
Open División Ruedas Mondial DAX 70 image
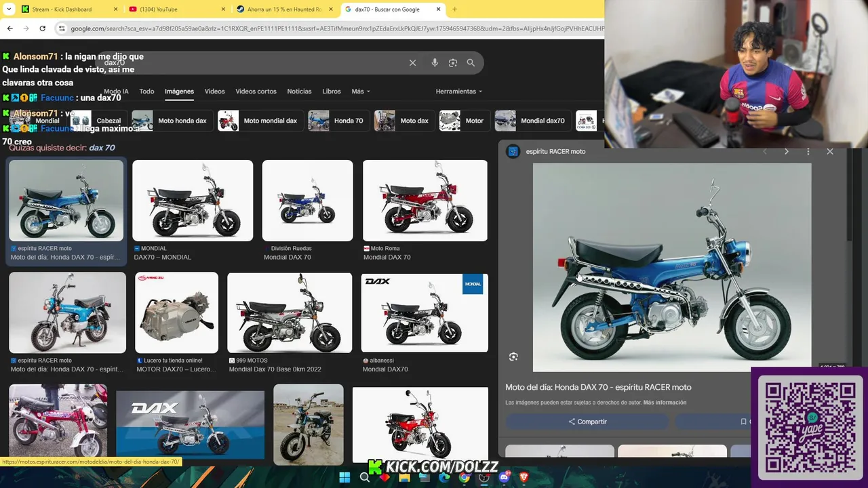click(308, 201)
